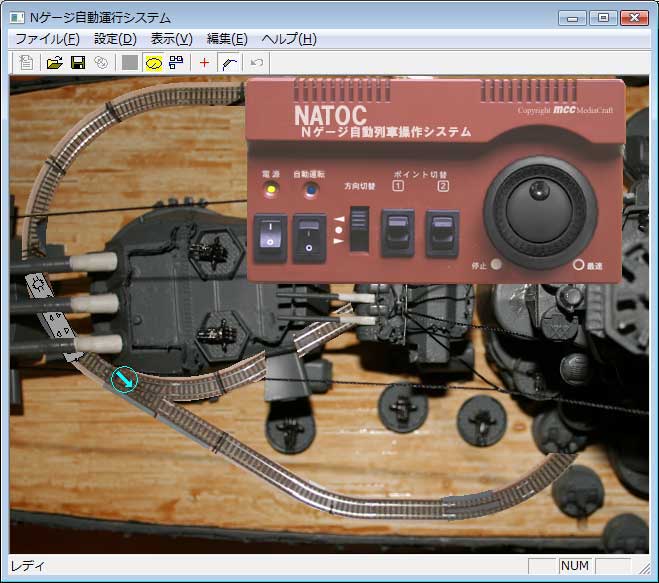Save the layout using floppy disk icon

pos(78,63)
